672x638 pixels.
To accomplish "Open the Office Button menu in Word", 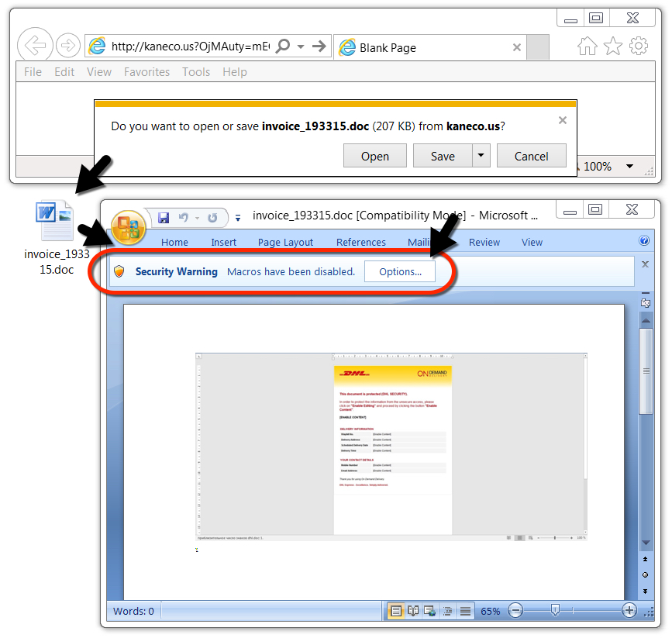I will point(128,227).
